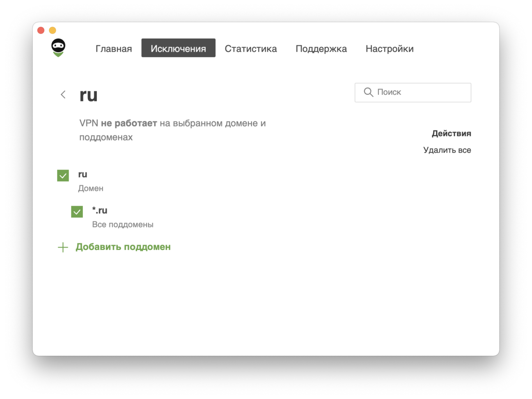The width and height of the screenshot is (532, 399).
Task: Click the magnifying glass search icon
Action: pyautogui.click(x=368, y=92)
